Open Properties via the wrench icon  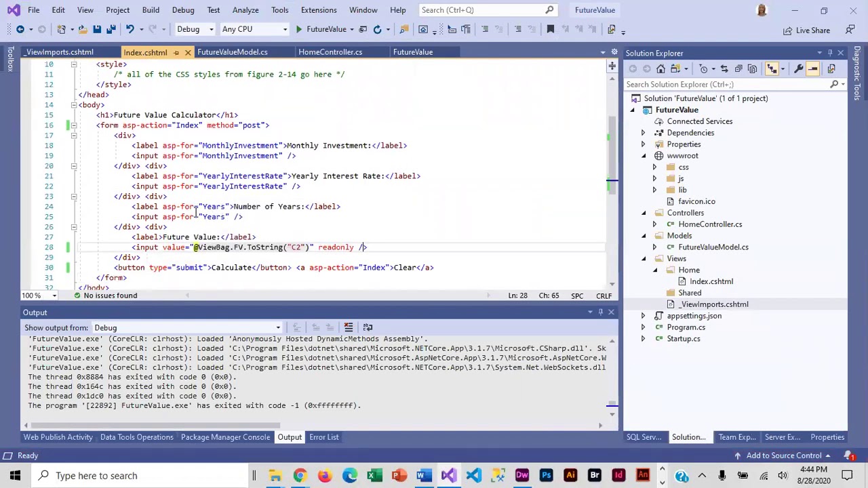click(x=799, y=68)
